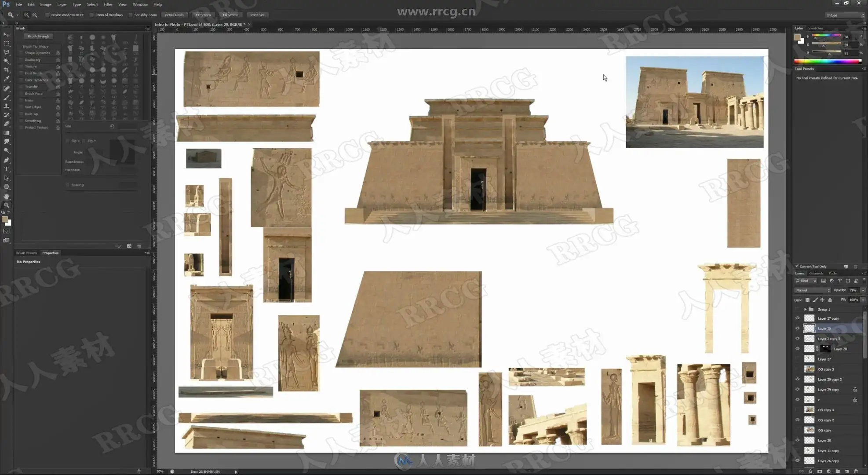Image resolution: width=868 pixels, height=475 pixels.
Task: Select the Crop tool
Action: pos(6,70)
